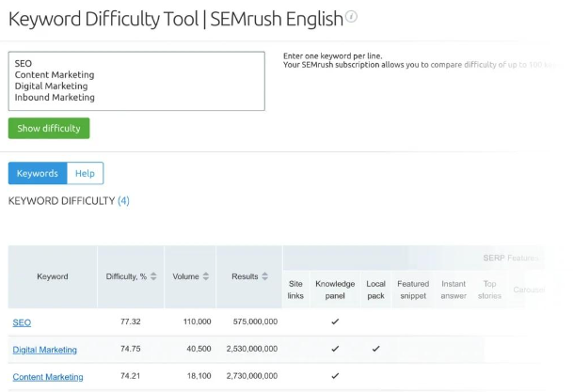Viewport: 573px width, 392px height.
Task: Open the Digital Marketing keyword link
Action: (x=44, y=350)
